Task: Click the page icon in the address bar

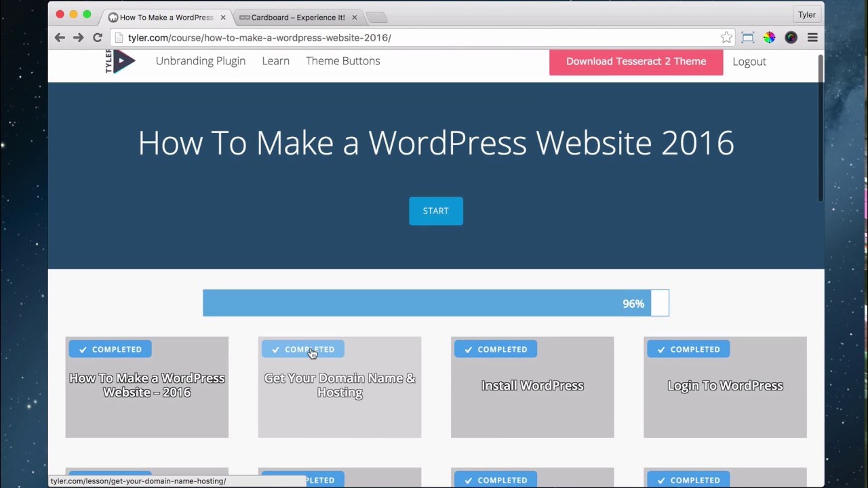Action: 119,38
